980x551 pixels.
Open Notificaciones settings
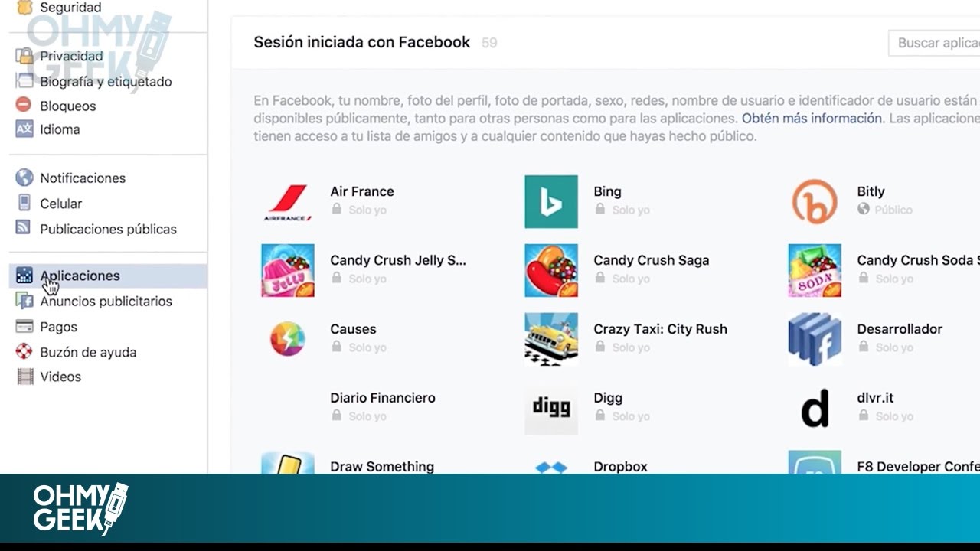click(x=83, y=178)
